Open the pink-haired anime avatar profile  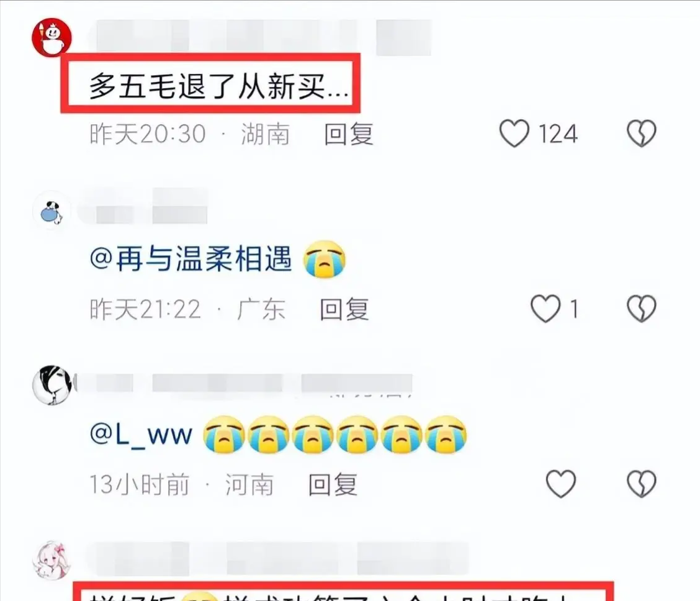click(x=52, y=560)
